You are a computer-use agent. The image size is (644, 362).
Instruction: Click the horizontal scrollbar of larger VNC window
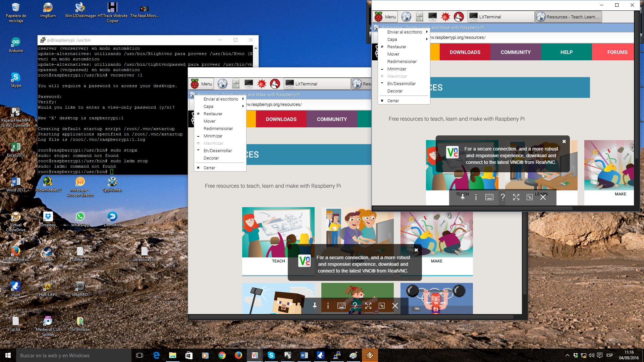pyautogui.click(x=351, y=317)
